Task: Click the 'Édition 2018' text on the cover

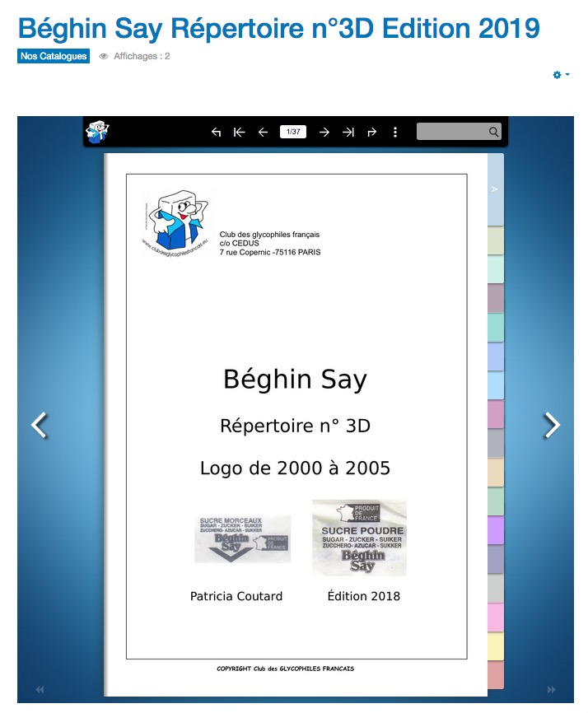Action: 364,596
